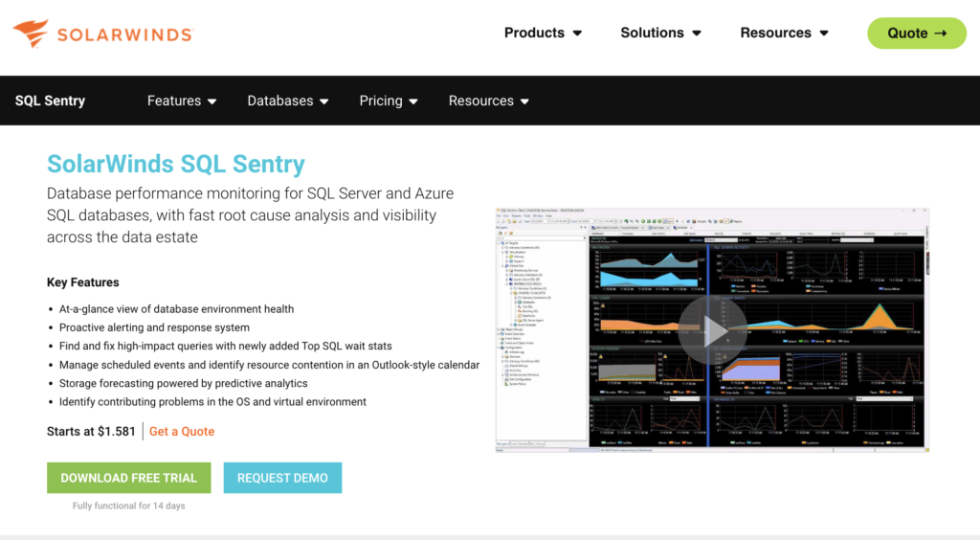Expand the Products dropdown arrow
Viewport: 980px width, 540px height.
(577, 34)
